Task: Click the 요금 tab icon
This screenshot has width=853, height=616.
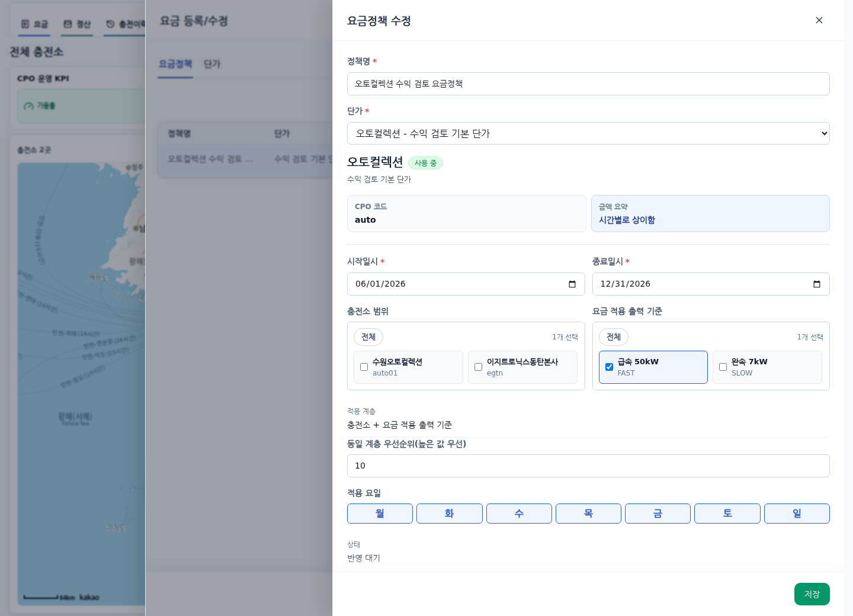Action: click(x=25, y=24)
